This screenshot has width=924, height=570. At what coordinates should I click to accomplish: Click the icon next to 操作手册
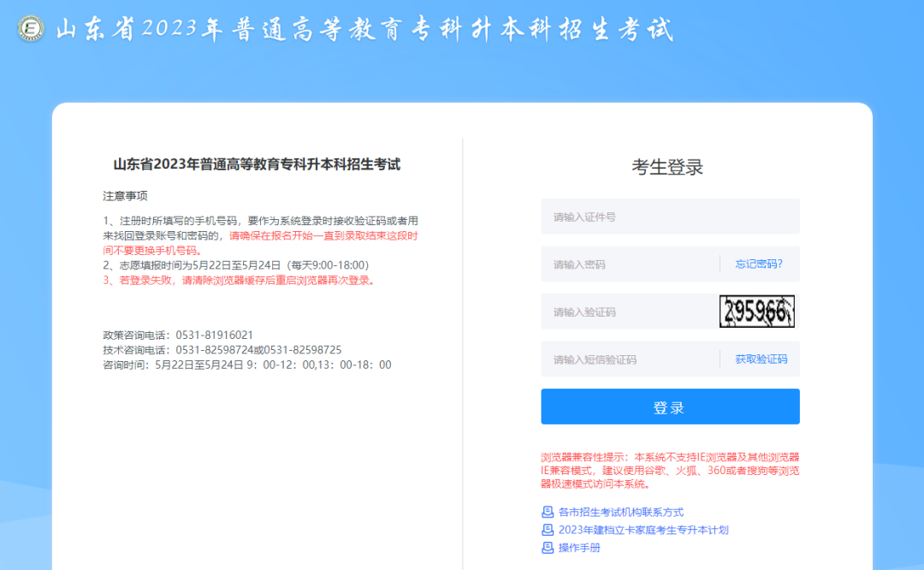(548, 548)
